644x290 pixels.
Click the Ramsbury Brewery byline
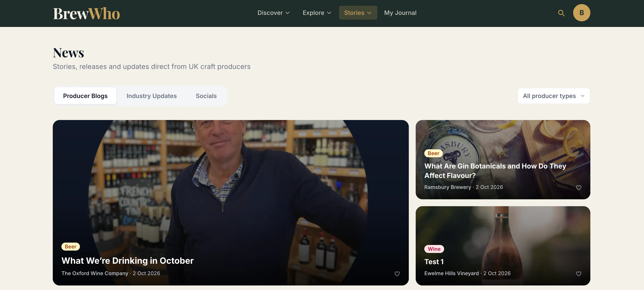tap(448, 187)
